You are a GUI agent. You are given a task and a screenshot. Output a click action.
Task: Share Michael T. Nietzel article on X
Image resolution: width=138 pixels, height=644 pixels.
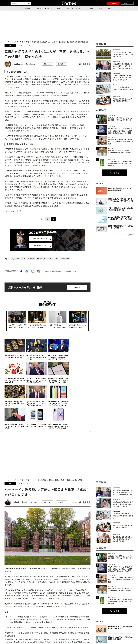tap(80, 502)
